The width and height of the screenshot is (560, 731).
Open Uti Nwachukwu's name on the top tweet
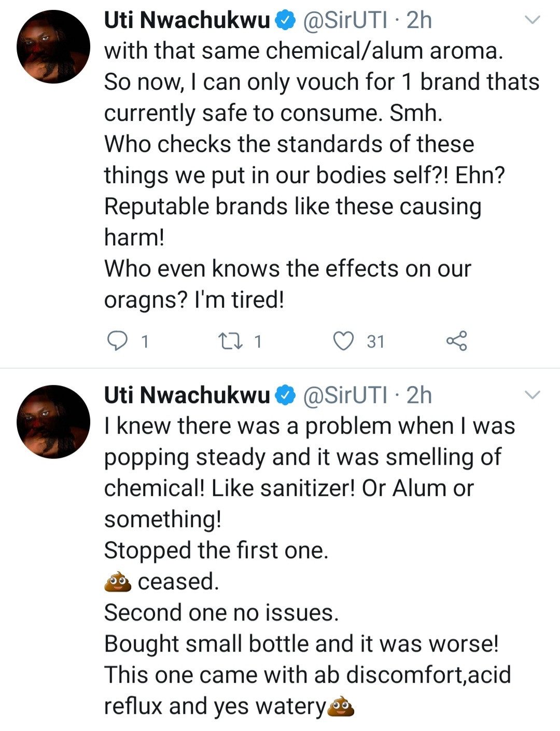187,20
